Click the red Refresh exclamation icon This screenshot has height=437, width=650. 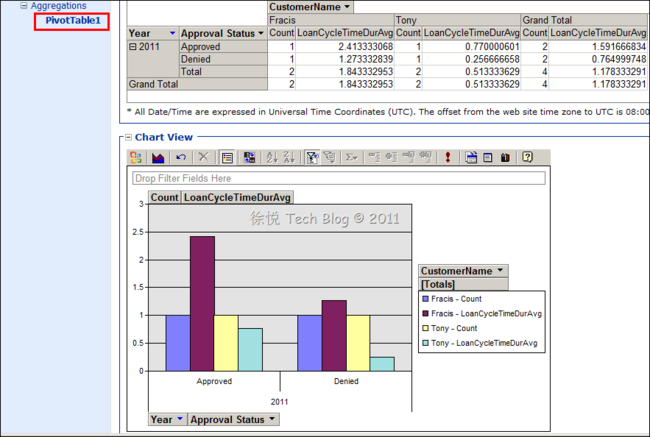coord(448,158)
